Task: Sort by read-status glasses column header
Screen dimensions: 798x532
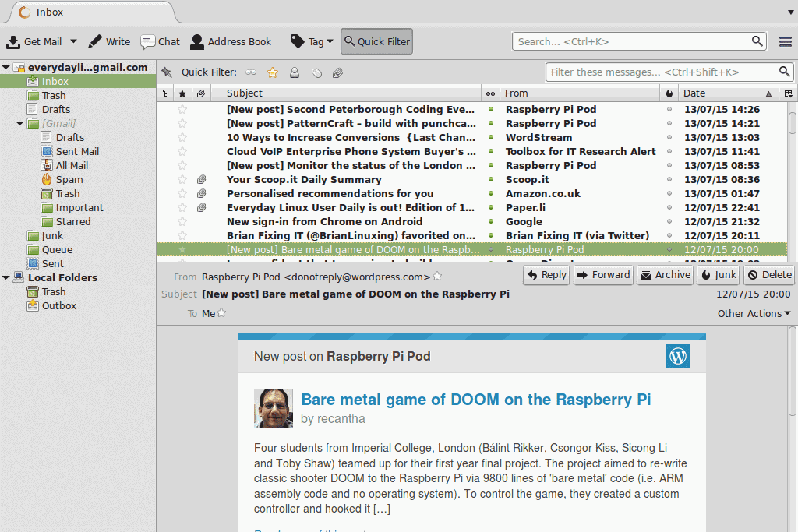Action: tap(491, 93)
